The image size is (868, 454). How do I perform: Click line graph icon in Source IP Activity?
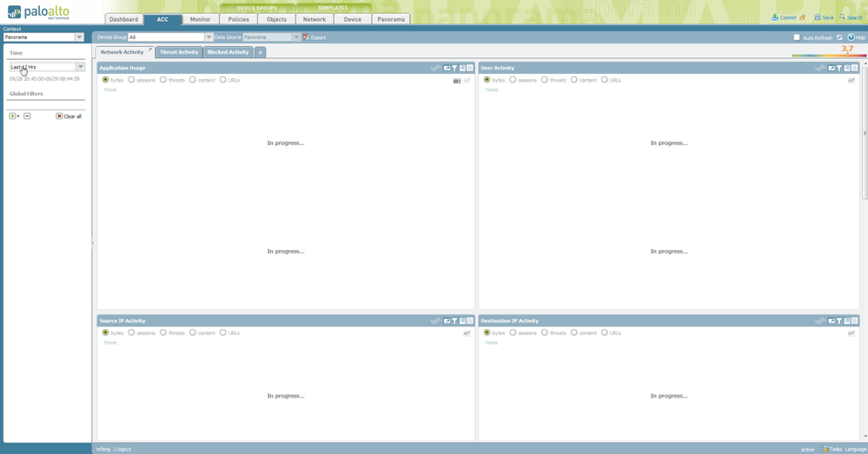click(x=467, y=333)
